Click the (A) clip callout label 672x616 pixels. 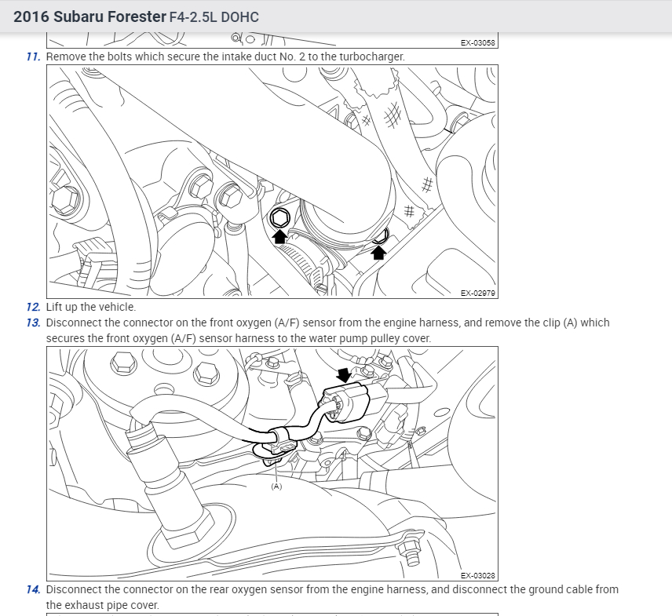pos(276,487)
